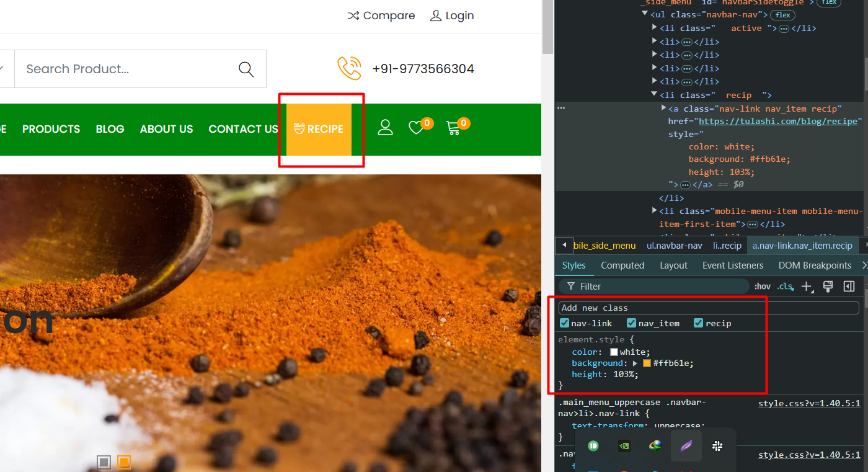Screen dimensions: 868x472
Task: Click the flex badge beside ul navbar-nav
Action: (x=783, y=15)
